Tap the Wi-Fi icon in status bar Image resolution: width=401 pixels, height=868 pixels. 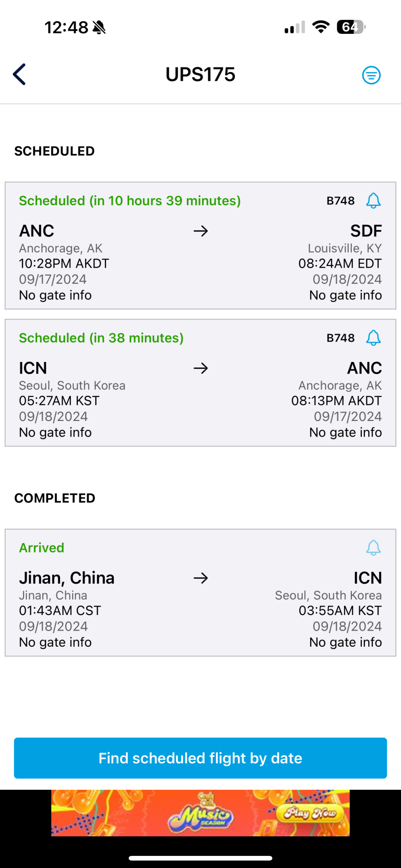[x=321, y=27]
